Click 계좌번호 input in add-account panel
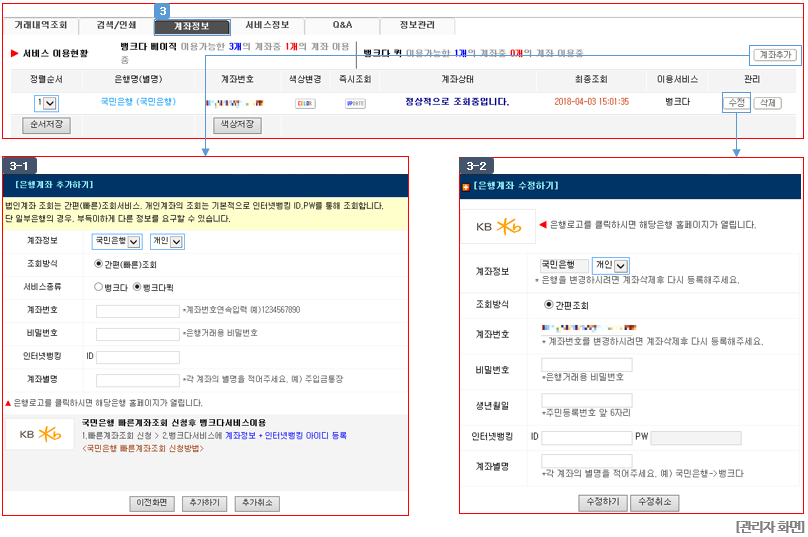 [138, 311]
